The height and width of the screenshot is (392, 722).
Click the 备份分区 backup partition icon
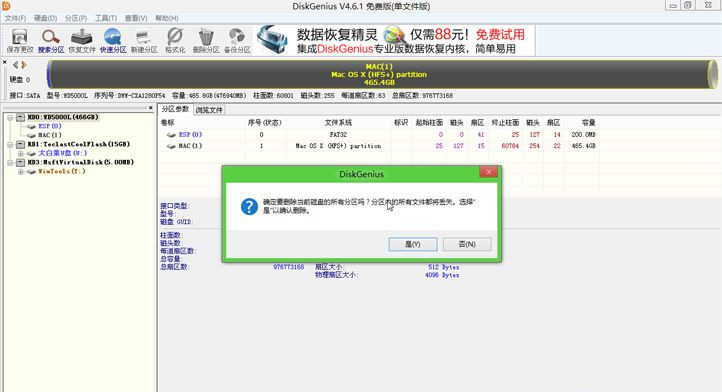point(237,41)
